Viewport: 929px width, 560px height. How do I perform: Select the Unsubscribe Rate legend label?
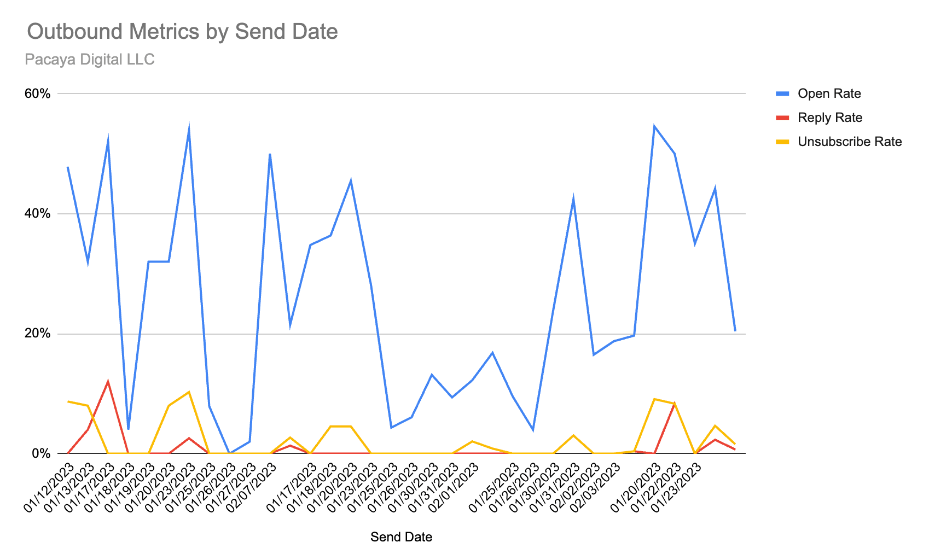(x=849, y=142)
